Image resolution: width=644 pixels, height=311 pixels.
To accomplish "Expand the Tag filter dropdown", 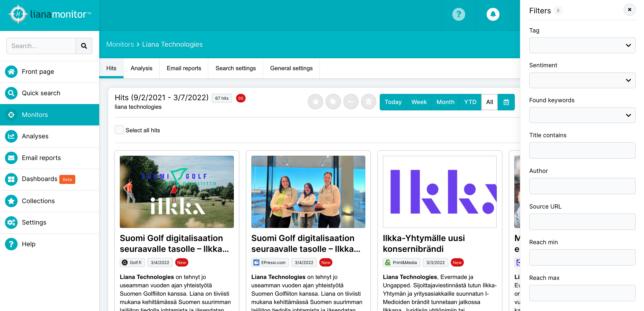I will (582, 45).
